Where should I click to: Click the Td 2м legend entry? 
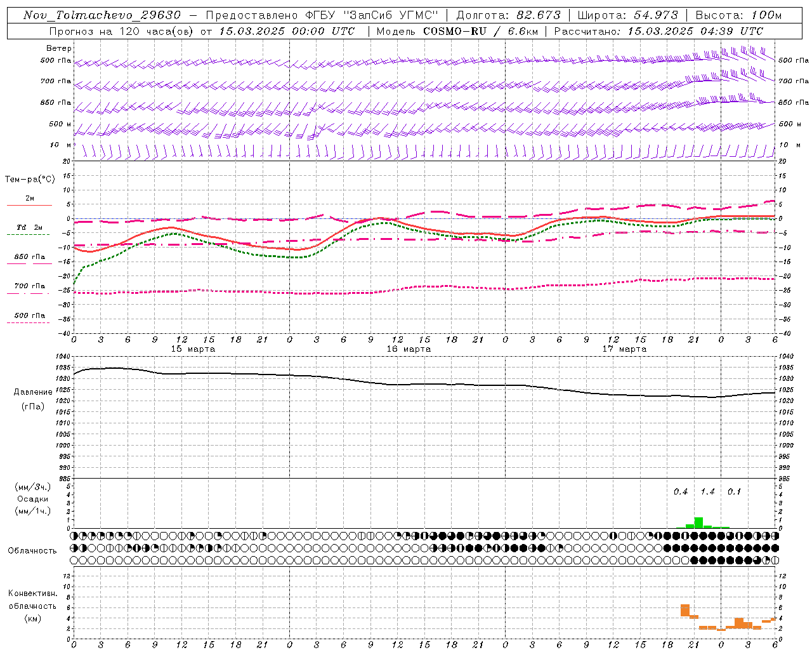click(x=29, y=227)
